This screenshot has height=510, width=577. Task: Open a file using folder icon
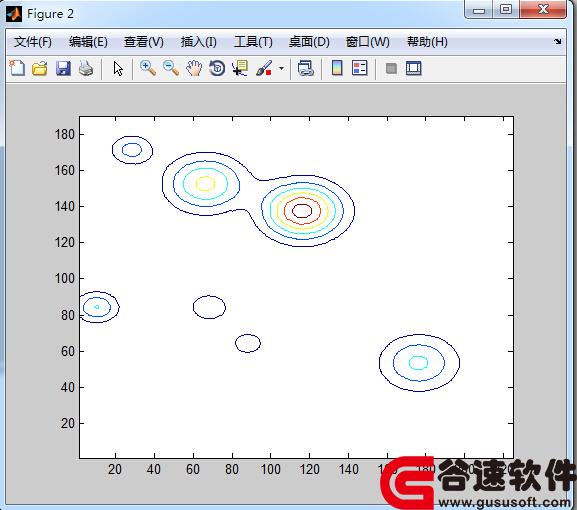(40, 68)
